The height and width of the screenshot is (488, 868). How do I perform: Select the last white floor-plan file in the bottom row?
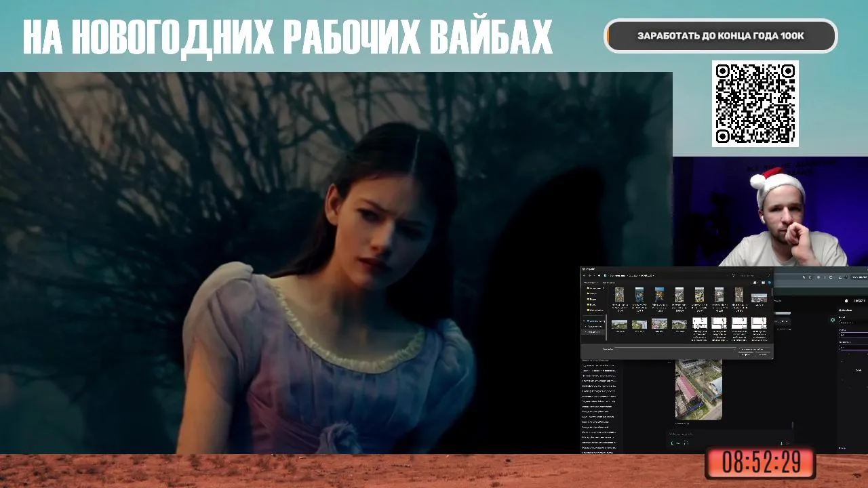coord(759,323)
